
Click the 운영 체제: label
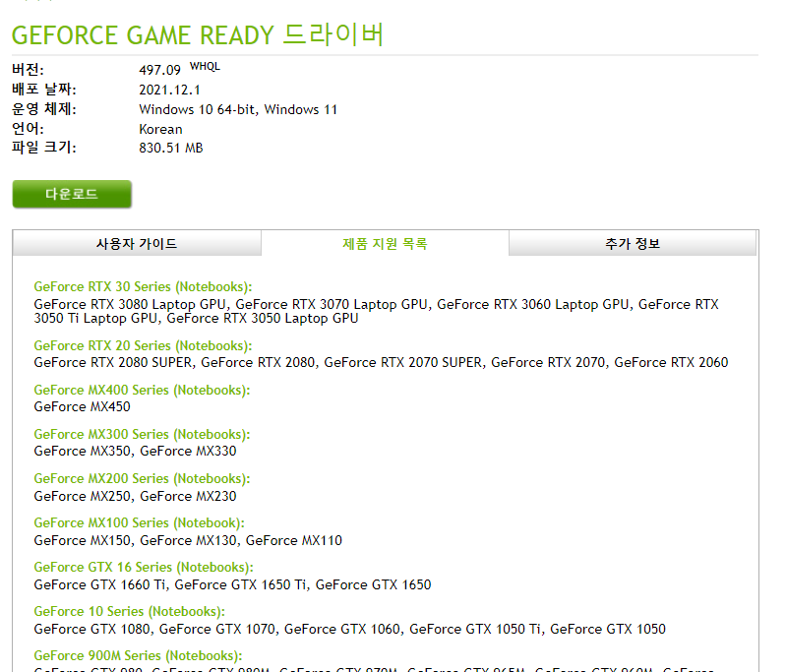pyautogui.click(x=44, y=109)
